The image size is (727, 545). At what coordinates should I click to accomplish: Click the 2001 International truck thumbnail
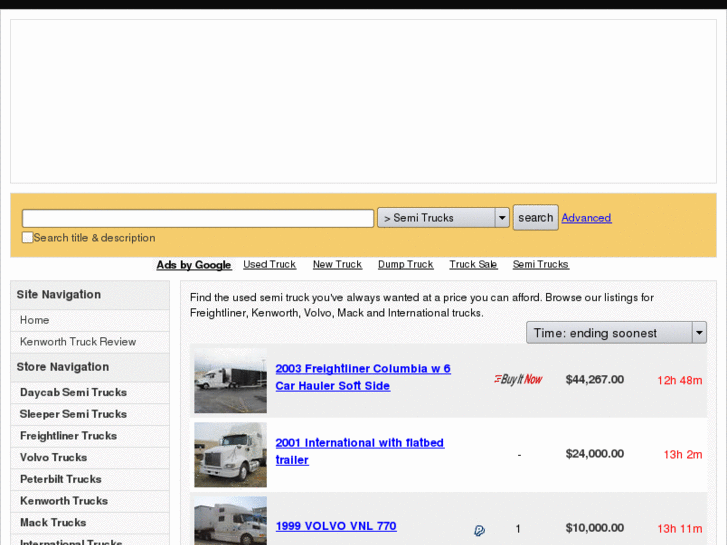point(230,455)
